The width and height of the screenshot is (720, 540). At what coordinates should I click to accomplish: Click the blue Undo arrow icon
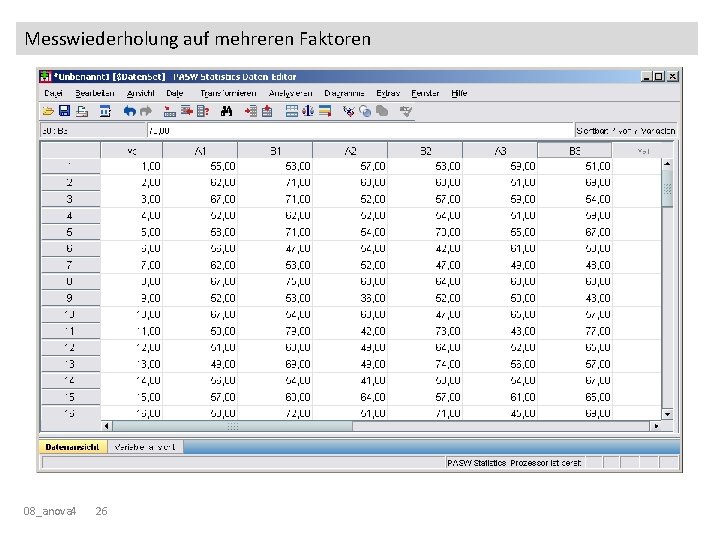[x=129, y=111]
